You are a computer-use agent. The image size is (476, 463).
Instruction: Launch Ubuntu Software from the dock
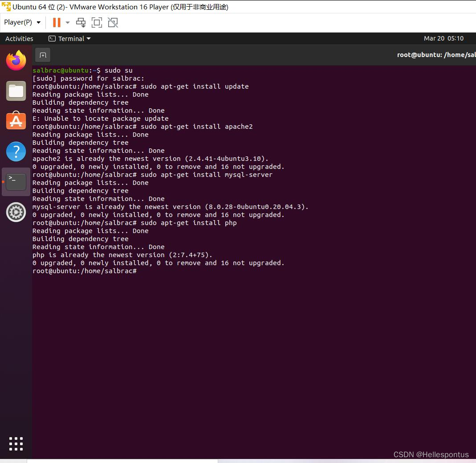(16, 120)
